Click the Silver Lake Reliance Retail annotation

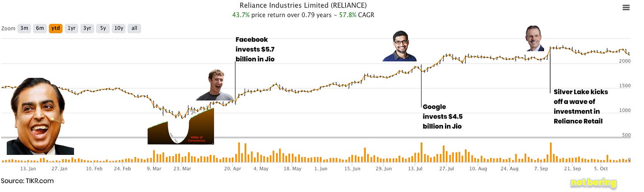pos(581,107)
